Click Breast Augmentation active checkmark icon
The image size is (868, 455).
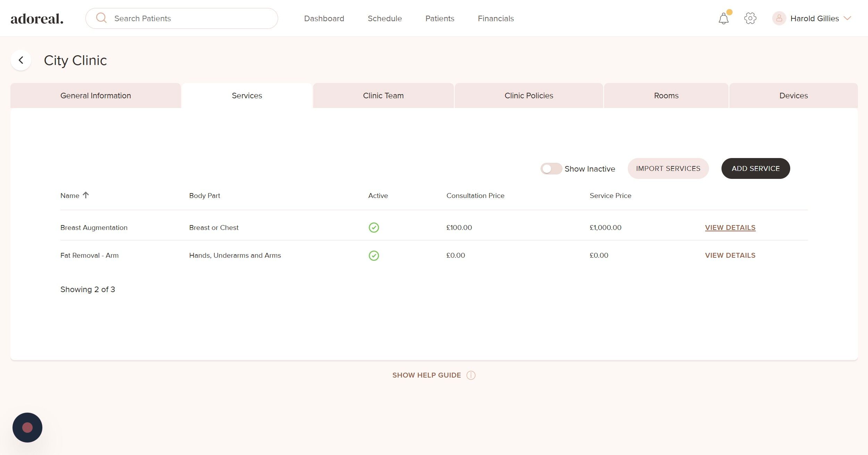pyautogui.click(x=374, y=228)
